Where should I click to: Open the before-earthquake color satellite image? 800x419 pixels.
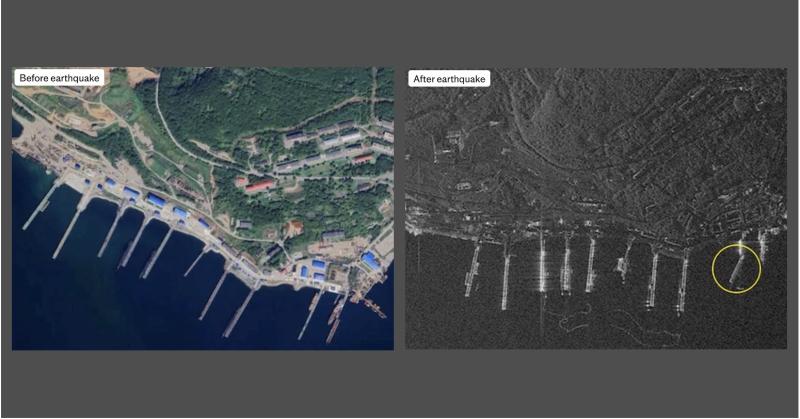tap(203, 208)
